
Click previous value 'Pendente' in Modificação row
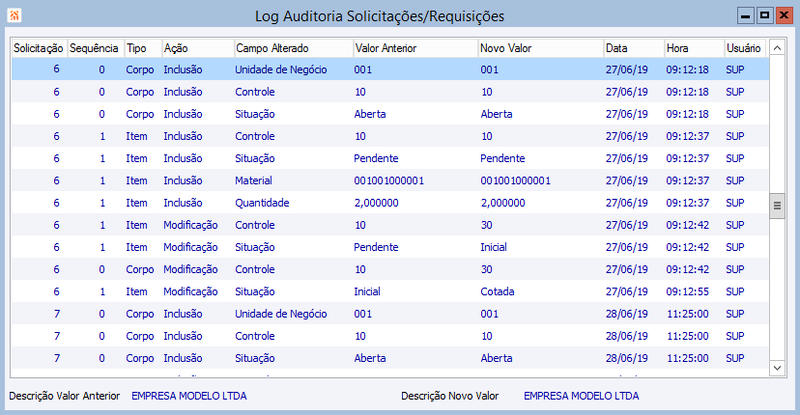click(x=376, y=248)
